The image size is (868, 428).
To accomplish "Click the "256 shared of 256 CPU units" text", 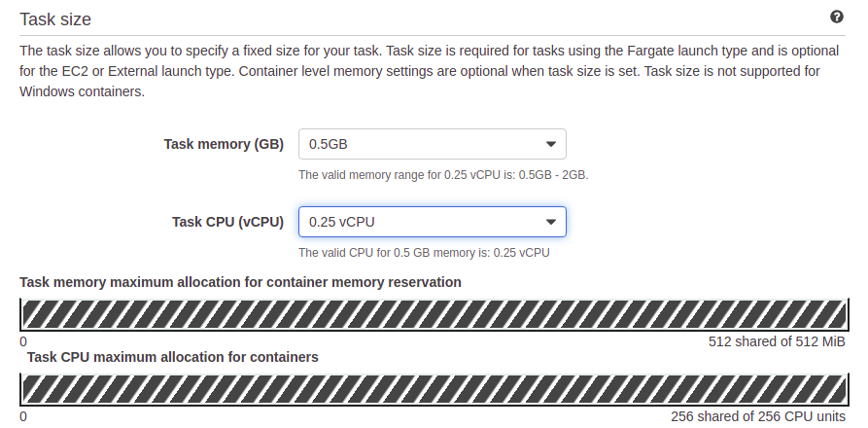I will click(x=758, y=416).
